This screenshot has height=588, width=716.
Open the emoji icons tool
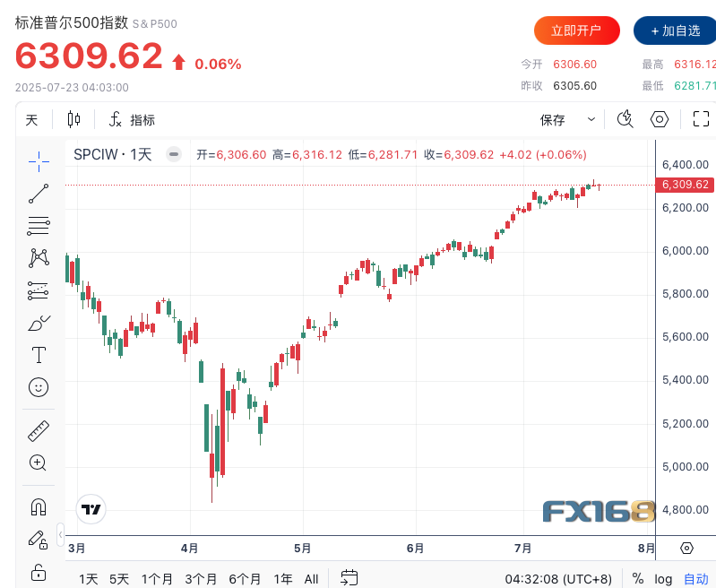click(39, 387)
